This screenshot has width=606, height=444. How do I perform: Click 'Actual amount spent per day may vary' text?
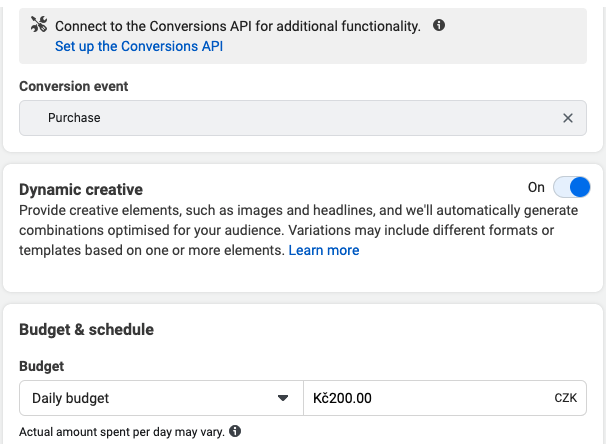(x=121, y=431)
